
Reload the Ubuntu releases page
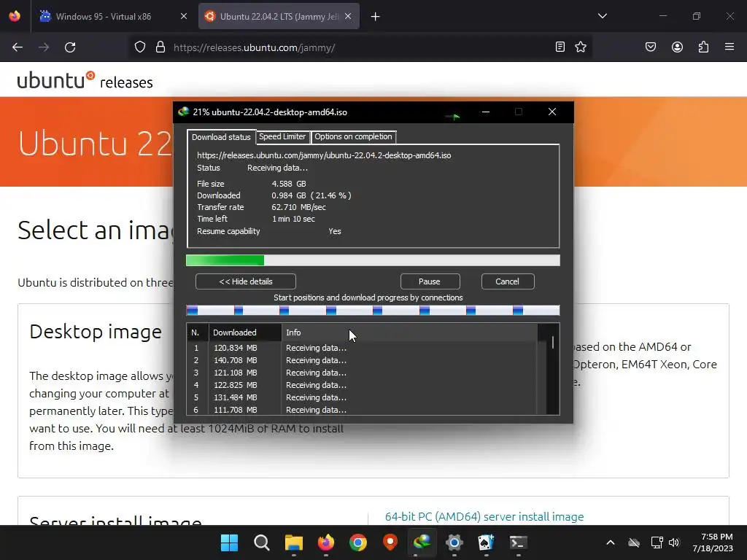70,47
